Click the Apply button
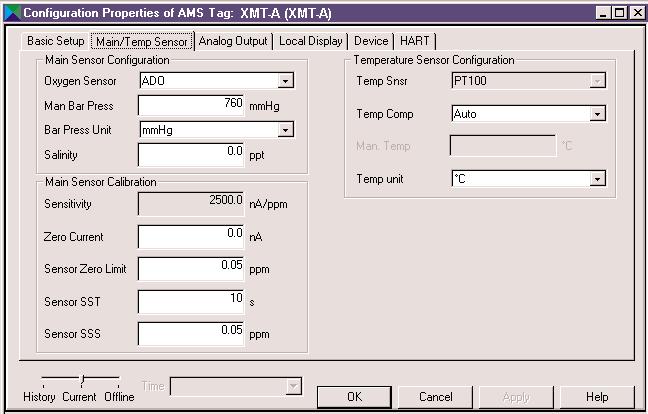The image size is (648, 414). click(x=516, y=397)
